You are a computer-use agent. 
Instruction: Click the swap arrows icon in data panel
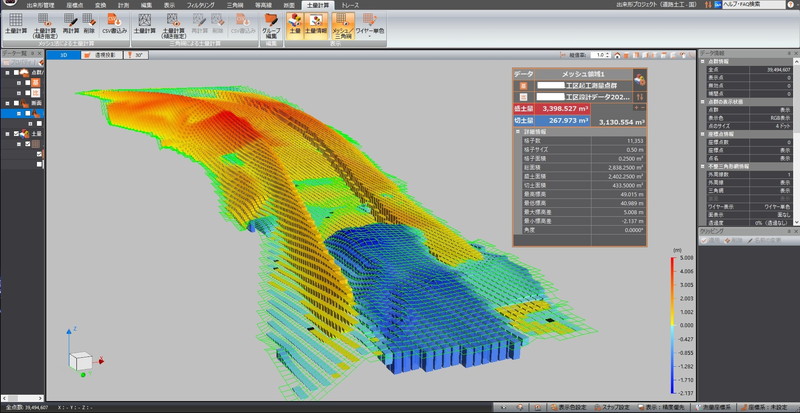[639, 95]
